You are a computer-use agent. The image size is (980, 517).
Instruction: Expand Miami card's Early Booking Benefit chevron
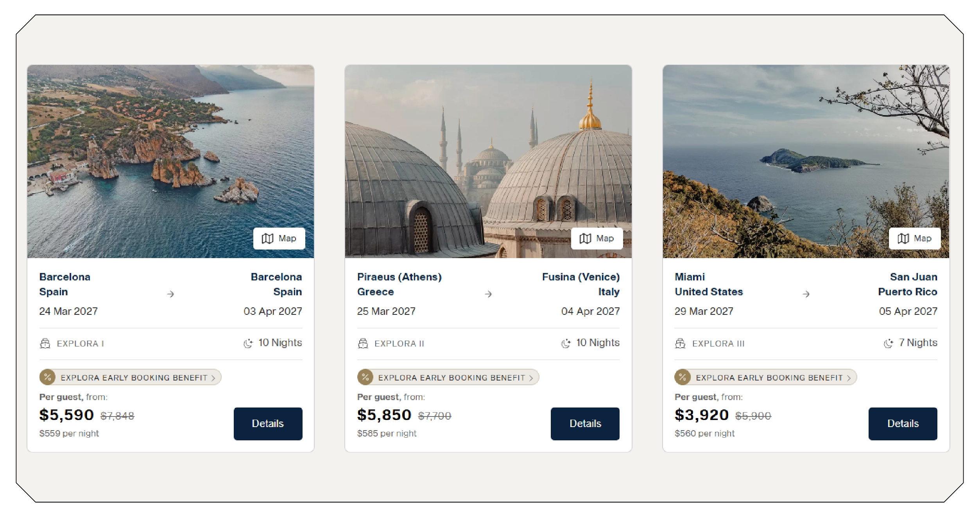pyautogui.click(x=849, y=377)
